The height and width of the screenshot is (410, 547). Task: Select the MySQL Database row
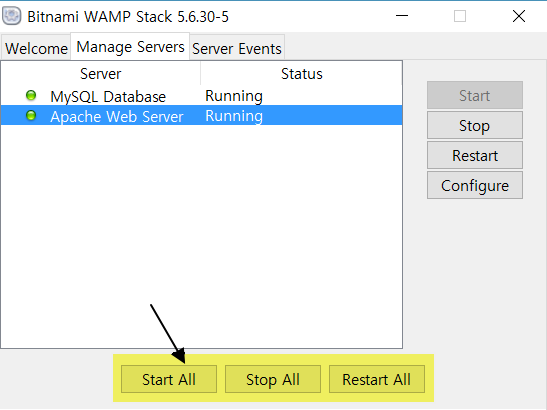tap(202, 96)
